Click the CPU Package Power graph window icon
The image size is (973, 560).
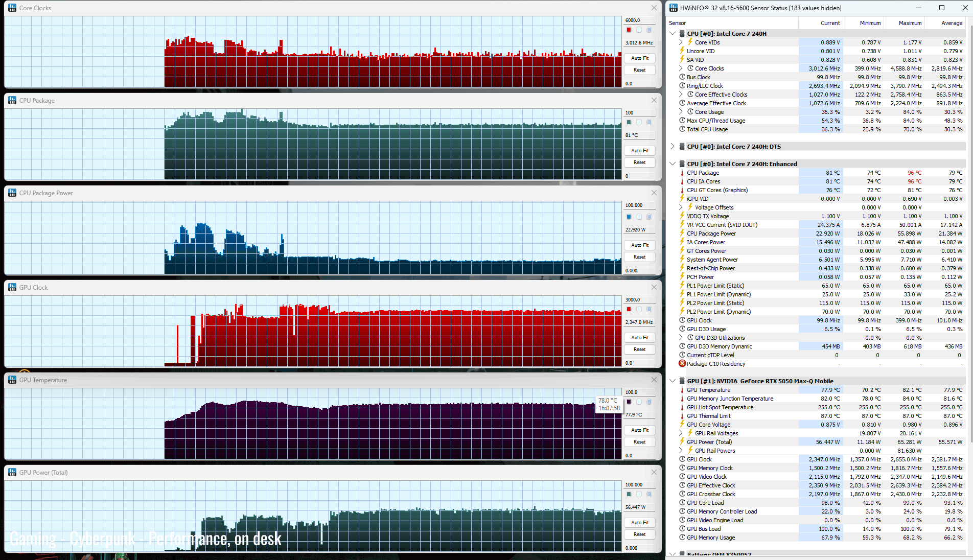pyautogui.click(x=12, y=193)
